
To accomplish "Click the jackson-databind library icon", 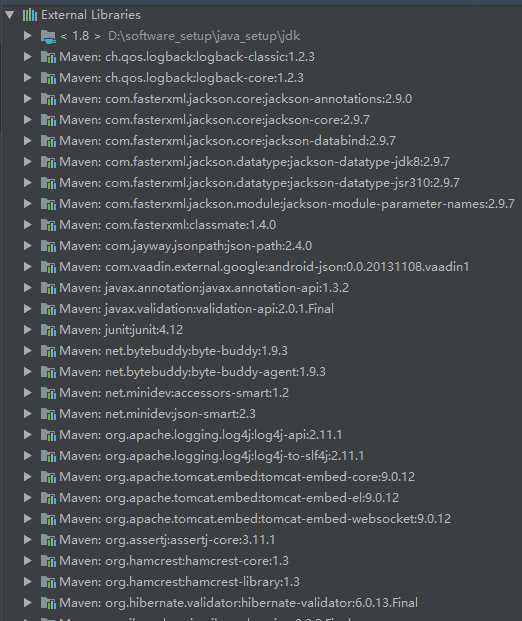I will [48, 141].
